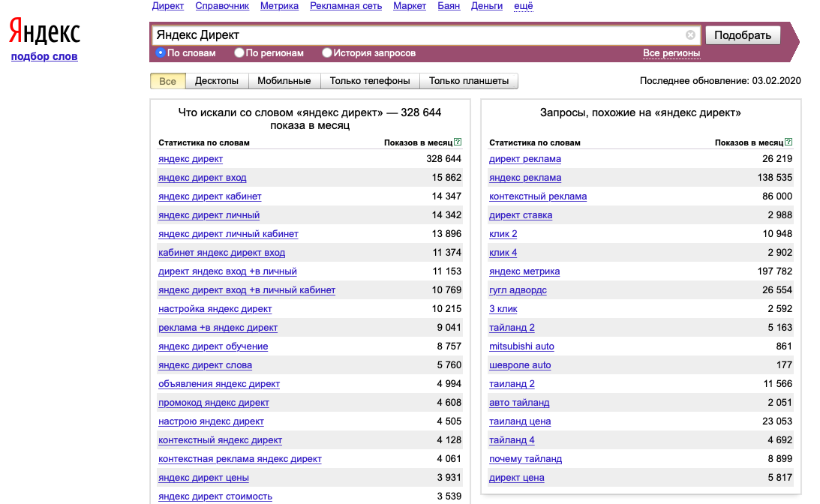The image size is (820, 504).
Task: Open 'Директ' in top navigation
Action: (168, 6)
